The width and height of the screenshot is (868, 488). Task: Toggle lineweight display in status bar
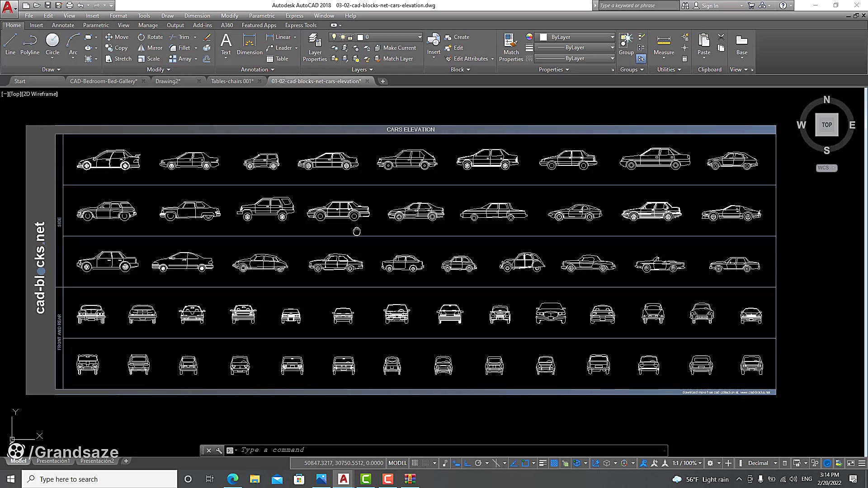[543, 463]
